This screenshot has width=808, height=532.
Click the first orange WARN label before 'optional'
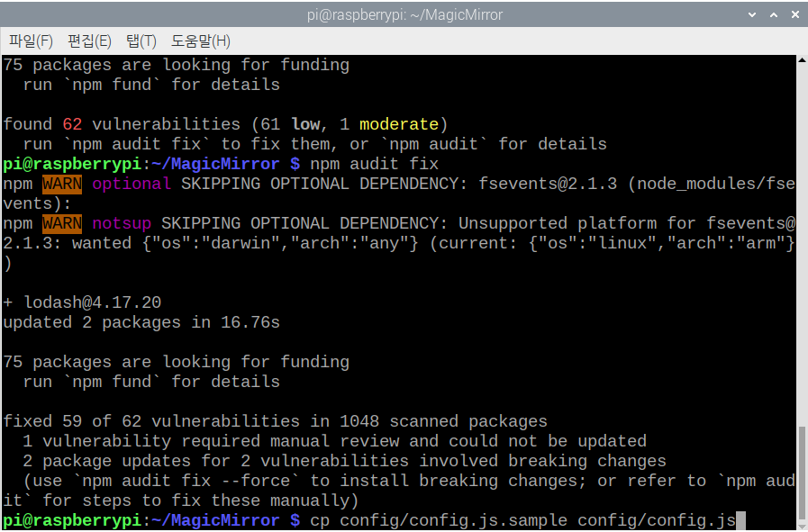(x=62, y=184)
